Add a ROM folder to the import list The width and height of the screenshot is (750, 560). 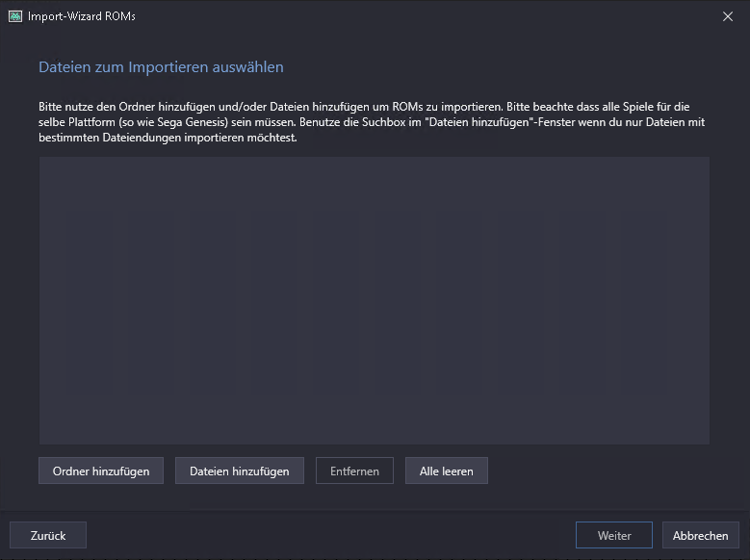click(x=101, y=471)
